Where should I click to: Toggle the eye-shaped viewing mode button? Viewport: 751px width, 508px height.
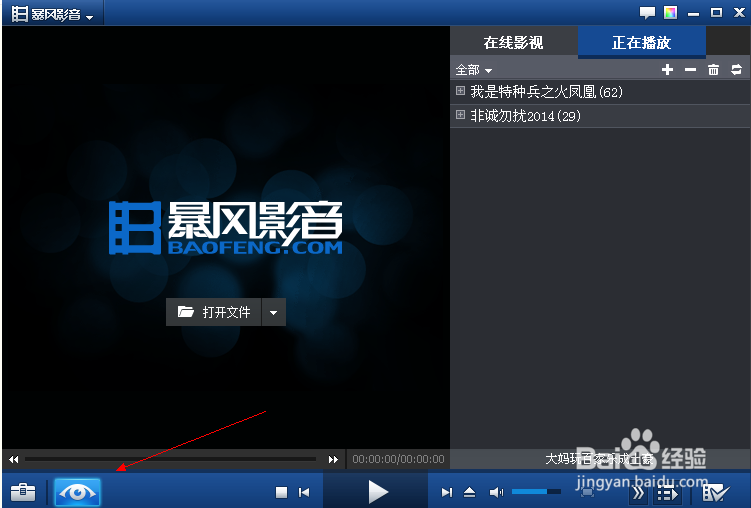click(x=77, y=492)
